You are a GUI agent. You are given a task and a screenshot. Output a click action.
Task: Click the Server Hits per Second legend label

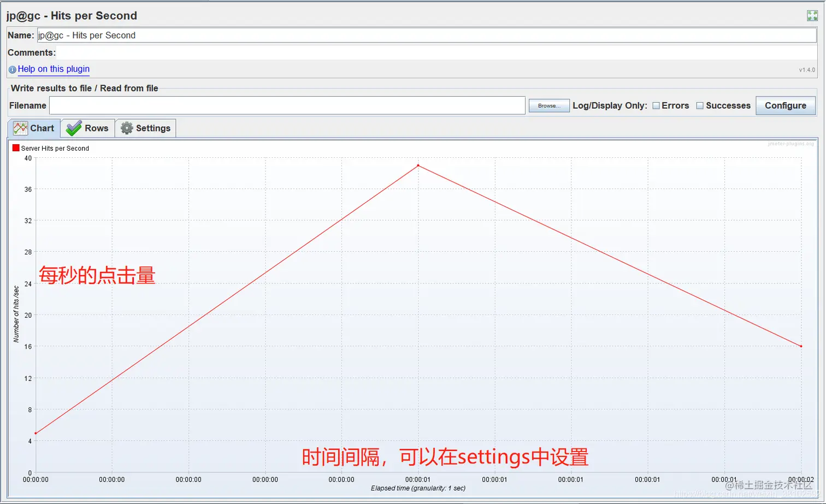(x=55, y=149)
